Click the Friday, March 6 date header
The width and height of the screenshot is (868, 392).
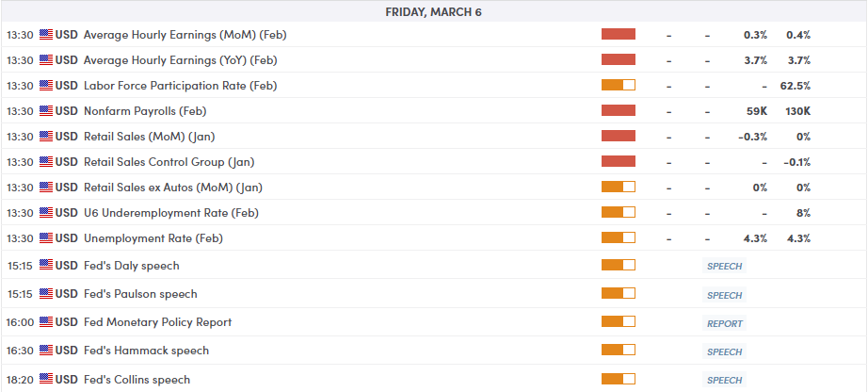pos(434,11)
